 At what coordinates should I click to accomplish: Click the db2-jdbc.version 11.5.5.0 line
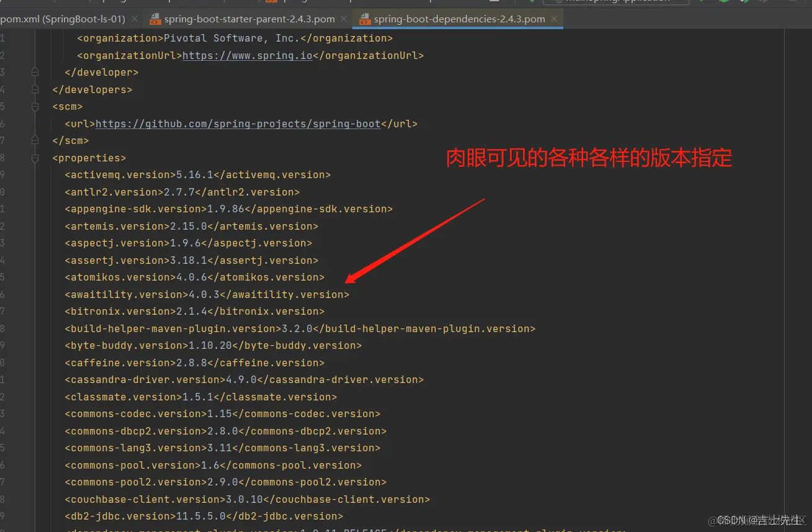(x=203, y=516)
